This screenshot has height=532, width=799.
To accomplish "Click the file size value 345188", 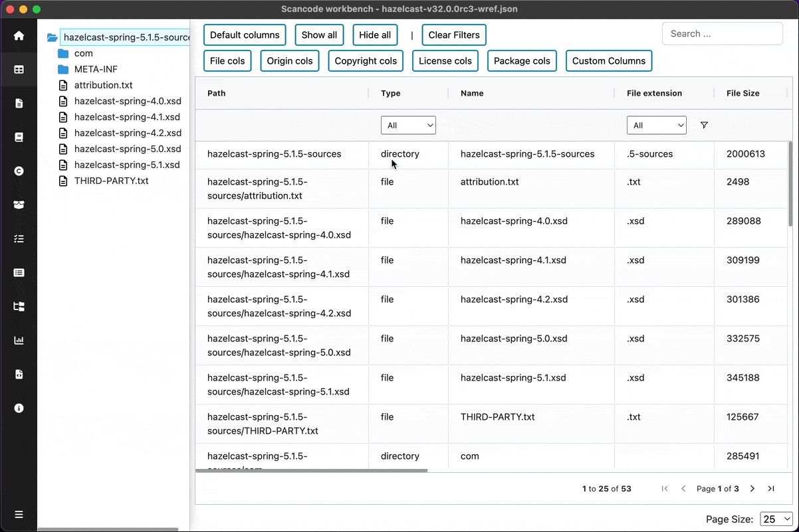I will [x=743, y=377].
